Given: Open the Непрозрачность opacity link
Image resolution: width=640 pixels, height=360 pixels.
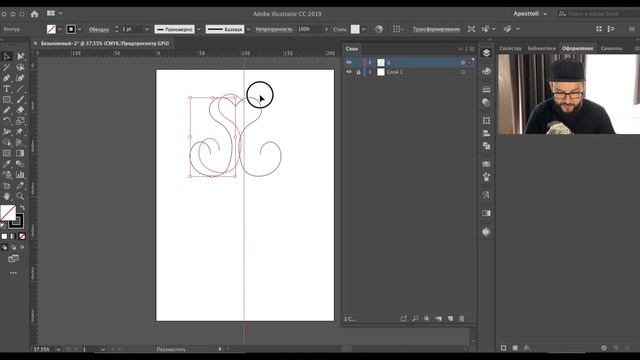Looking at the screenshot, I should [x=274, y=29].
